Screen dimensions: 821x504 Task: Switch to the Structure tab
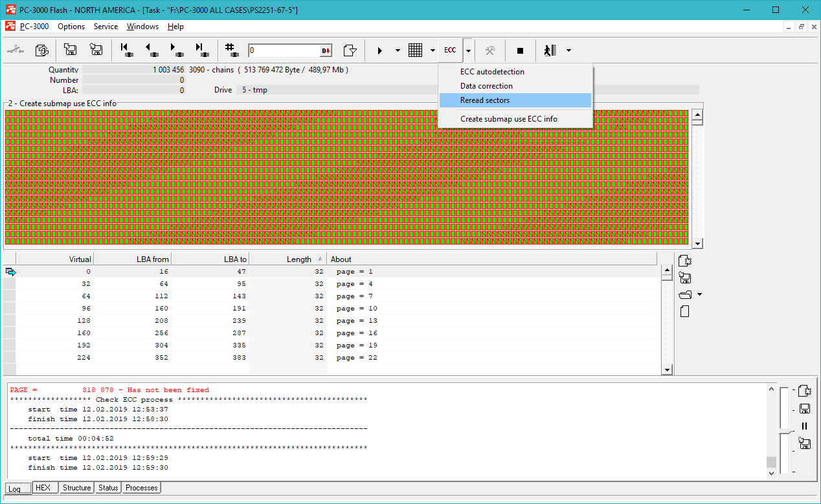(x=76, y=488)
